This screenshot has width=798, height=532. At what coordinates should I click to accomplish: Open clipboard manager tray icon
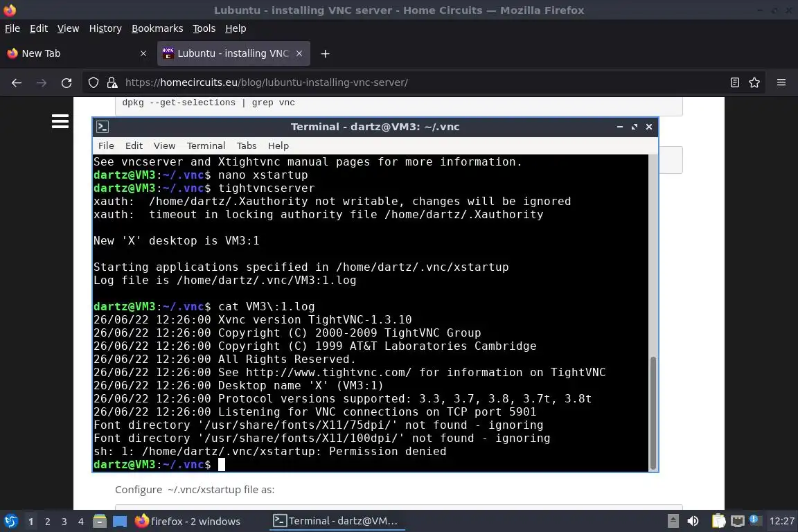pyautogui.click(x=718, y=521)
